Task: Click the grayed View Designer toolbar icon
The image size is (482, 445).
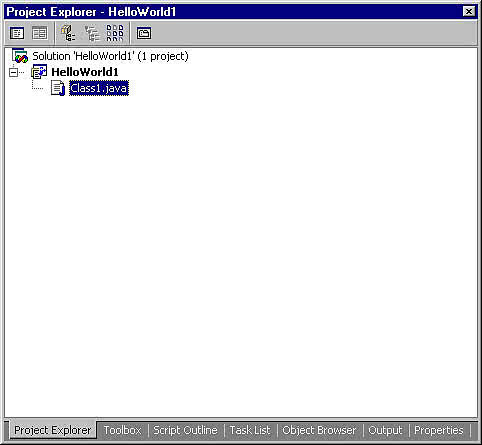Action: tap(40, 33)
